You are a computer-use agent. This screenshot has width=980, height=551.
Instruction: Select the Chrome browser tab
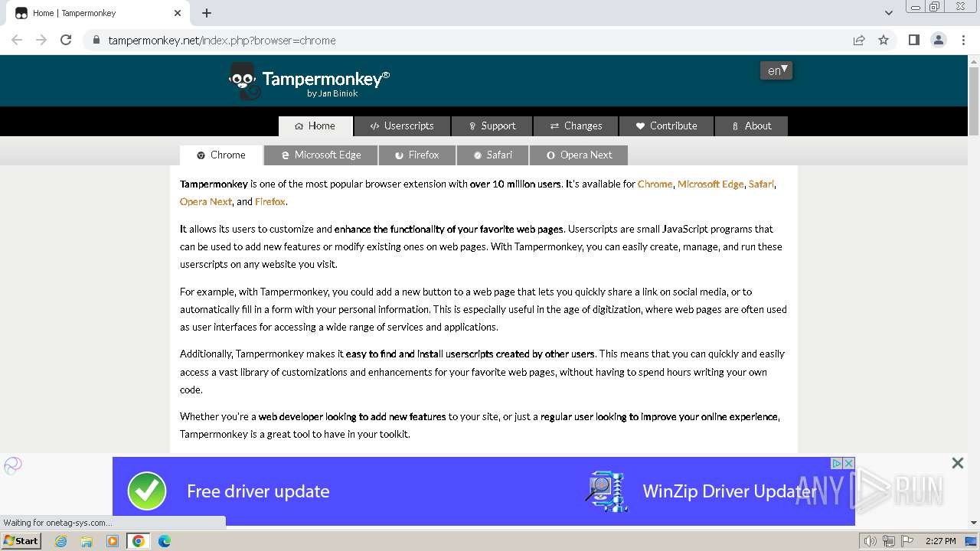tap(221, 155)
